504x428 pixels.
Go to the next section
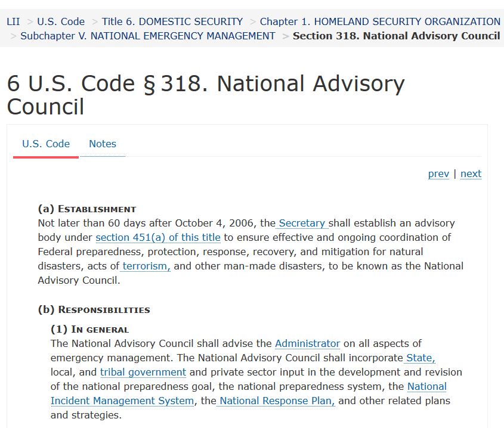(471, 173)
